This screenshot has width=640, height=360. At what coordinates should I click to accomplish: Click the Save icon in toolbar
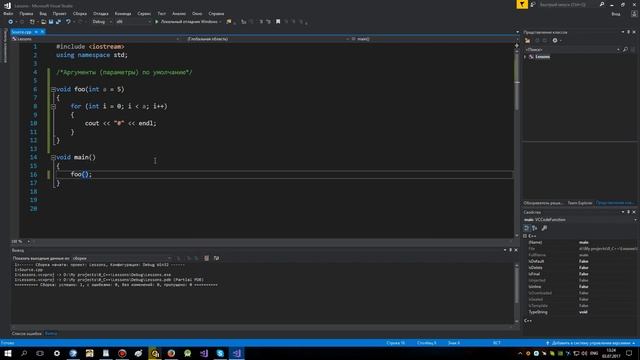click(51, 22)
